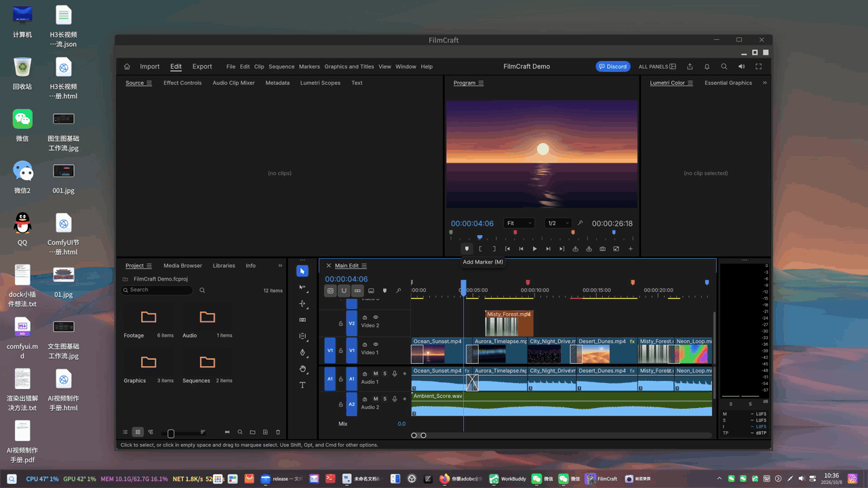Open the Markers menu
This screenshot has height=488, width=868.
(x=309, y=66)
